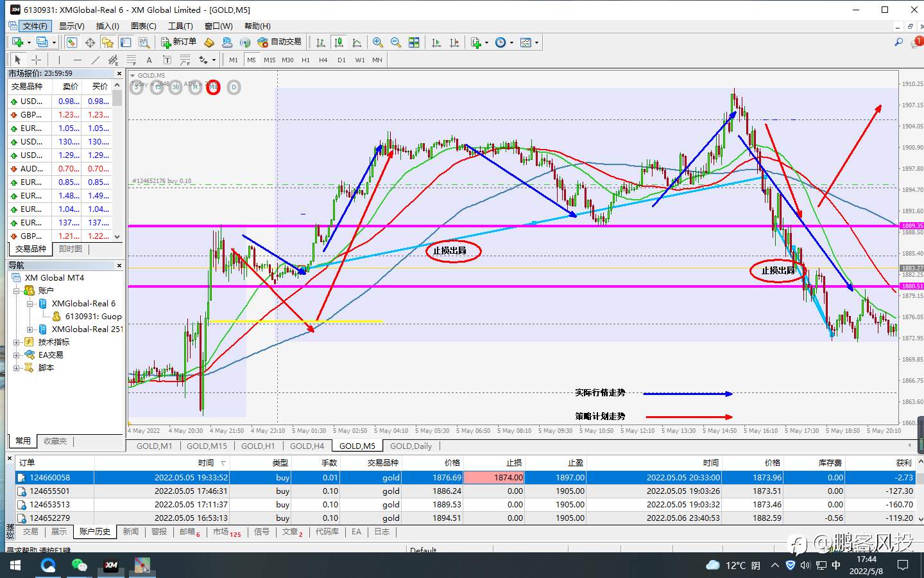Collapse the 账户 tree node
The height and width of the screenshot is (578, 924).
[17, 291]
